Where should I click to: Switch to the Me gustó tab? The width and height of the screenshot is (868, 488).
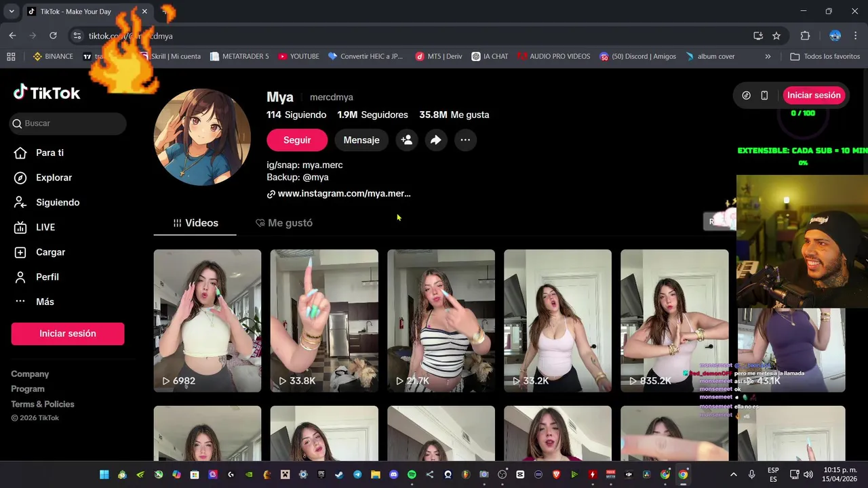pyautogui.click(x=283, y=223)
